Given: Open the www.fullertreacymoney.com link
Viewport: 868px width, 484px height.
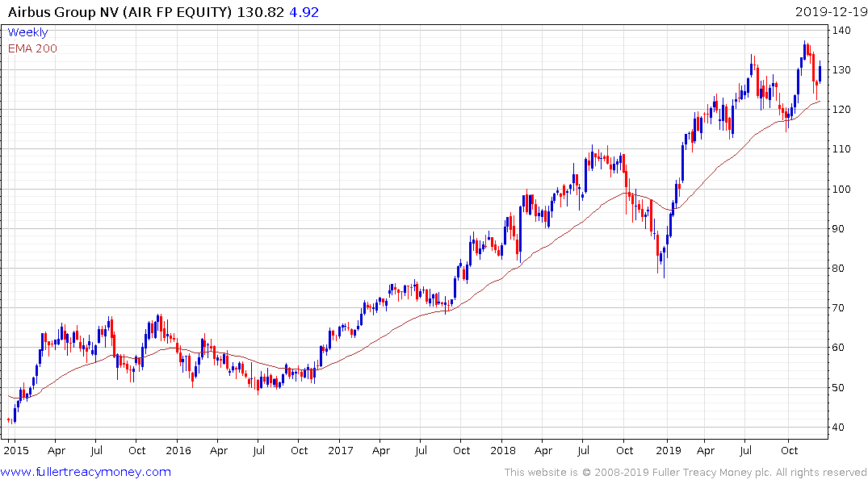Looking at the screenshot, I should (x=86, y=472).
